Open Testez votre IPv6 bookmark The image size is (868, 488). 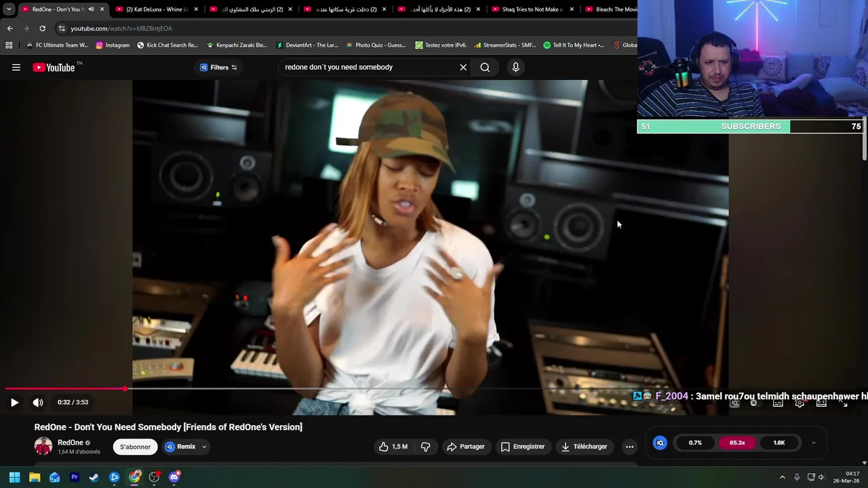(441, 45)
